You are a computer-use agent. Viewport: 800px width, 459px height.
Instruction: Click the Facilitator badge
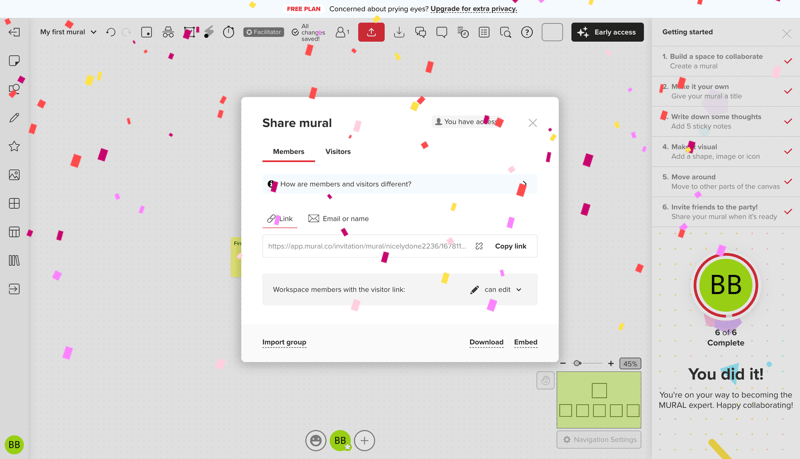pyautogui.click(x=263, y=32)
